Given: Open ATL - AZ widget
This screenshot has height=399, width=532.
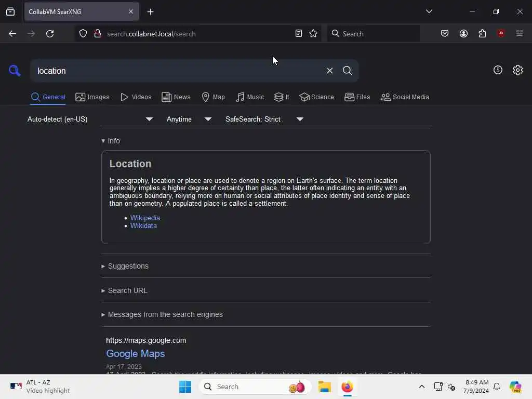Looking at the screenshot, I should click(39, 387).
